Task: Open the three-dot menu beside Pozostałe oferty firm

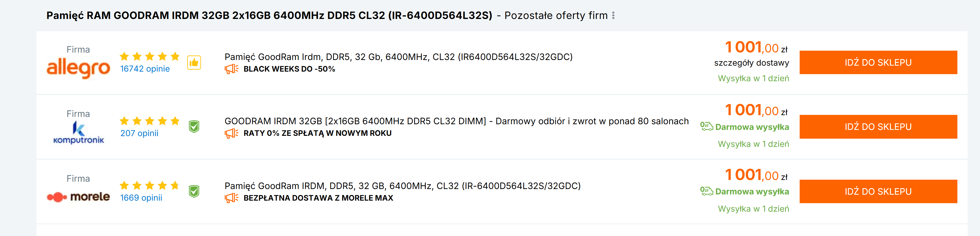Action: (613, 16)
